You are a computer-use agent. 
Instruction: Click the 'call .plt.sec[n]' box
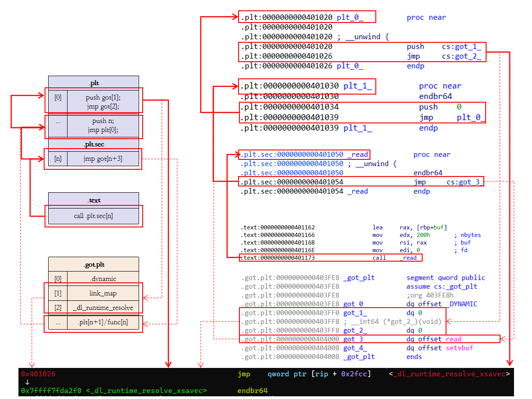[x=93, y=216]
